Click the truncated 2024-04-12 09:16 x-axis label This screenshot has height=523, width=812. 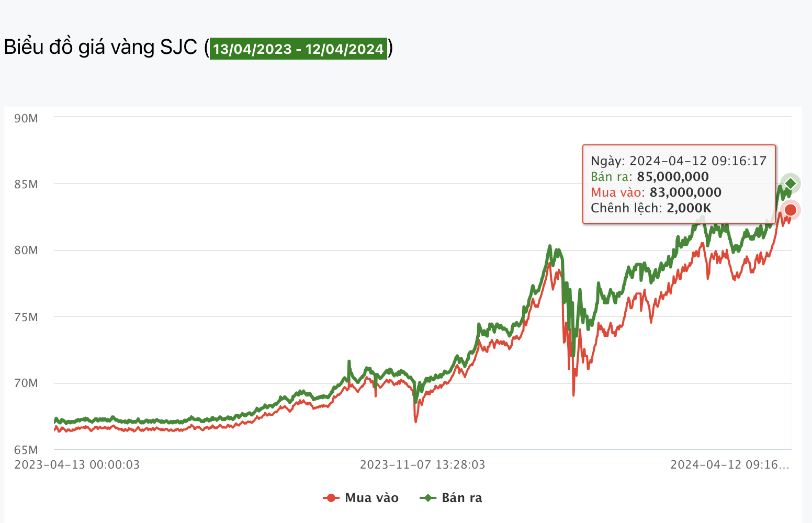pyautogui.click(x=730, y=465)
